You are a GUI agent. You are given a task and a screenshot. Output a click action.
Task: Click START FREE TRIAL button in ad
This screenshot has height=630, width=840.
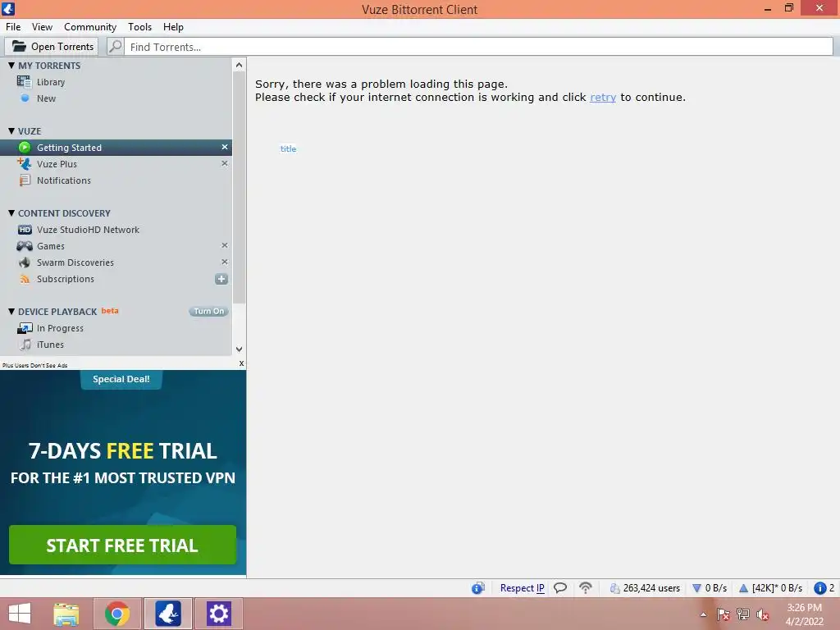click(x=123, y=545)
